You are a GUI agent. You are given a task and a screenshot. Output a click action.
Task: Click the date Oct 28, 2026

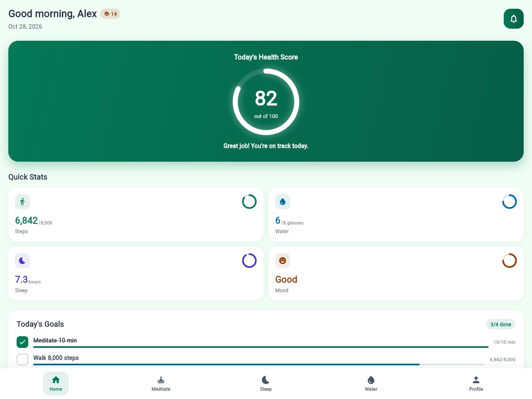click(25, 27)
